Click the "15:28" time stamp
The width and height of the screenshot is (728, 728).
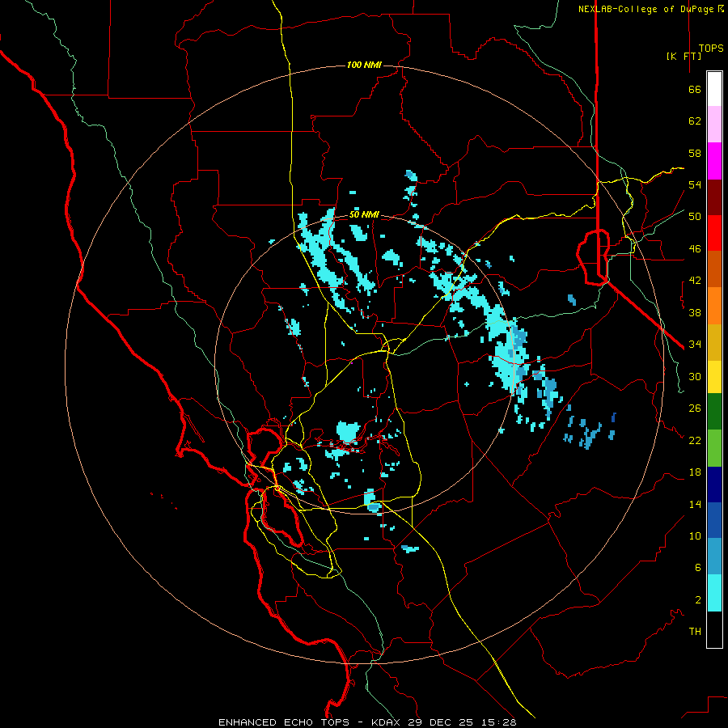(497, 722)
